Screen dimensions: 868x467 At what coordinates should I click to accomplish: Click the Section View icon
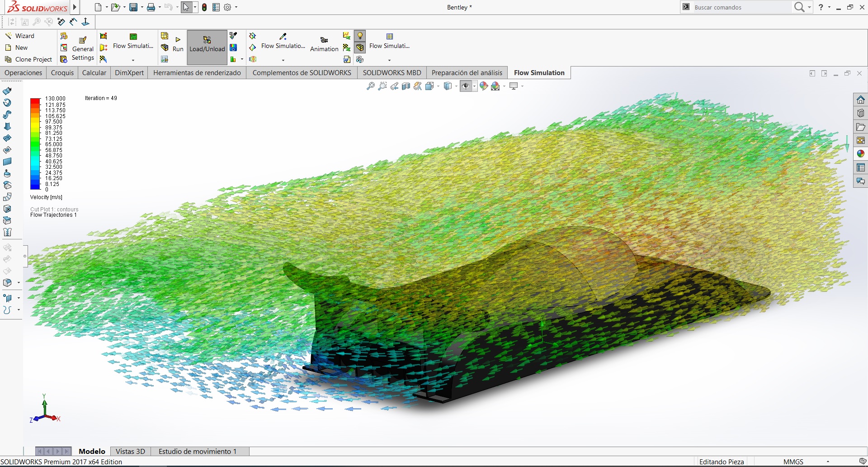pos(406,86)
